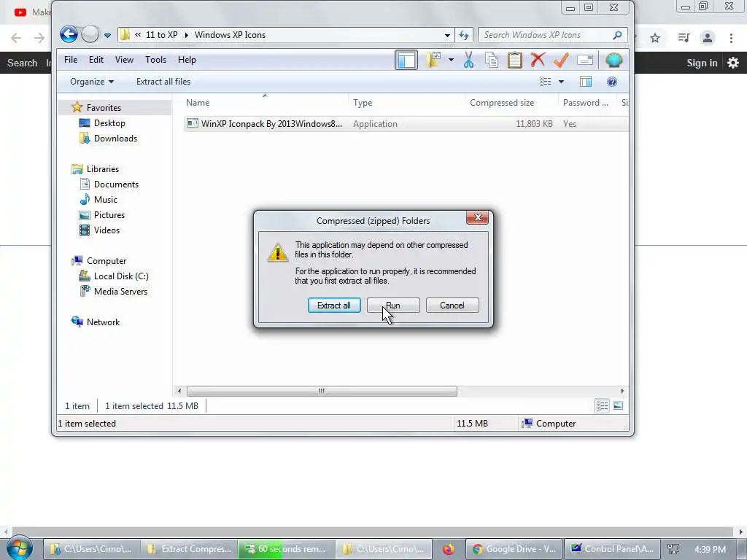Image resolution: width=747 pixels, height=560 pixels.
Task: Click the Paste clipboard icon
Action: click(x=514, y=60)
